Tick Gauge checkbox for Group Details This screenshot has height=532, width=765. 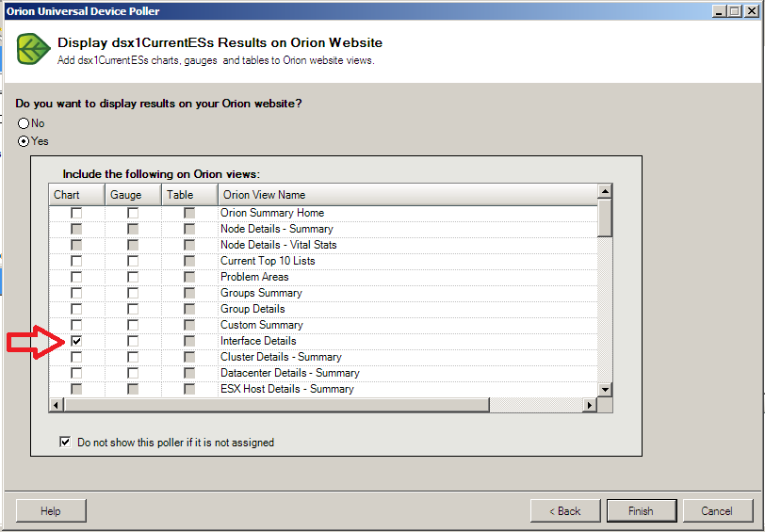click(133, 309)
